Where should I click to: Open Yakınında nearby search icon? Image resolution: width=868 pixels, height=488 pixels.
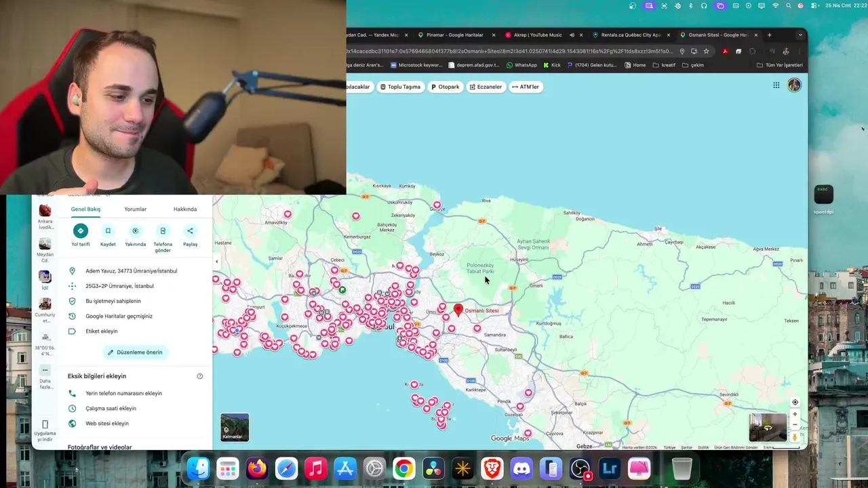(x=135, y=230)
